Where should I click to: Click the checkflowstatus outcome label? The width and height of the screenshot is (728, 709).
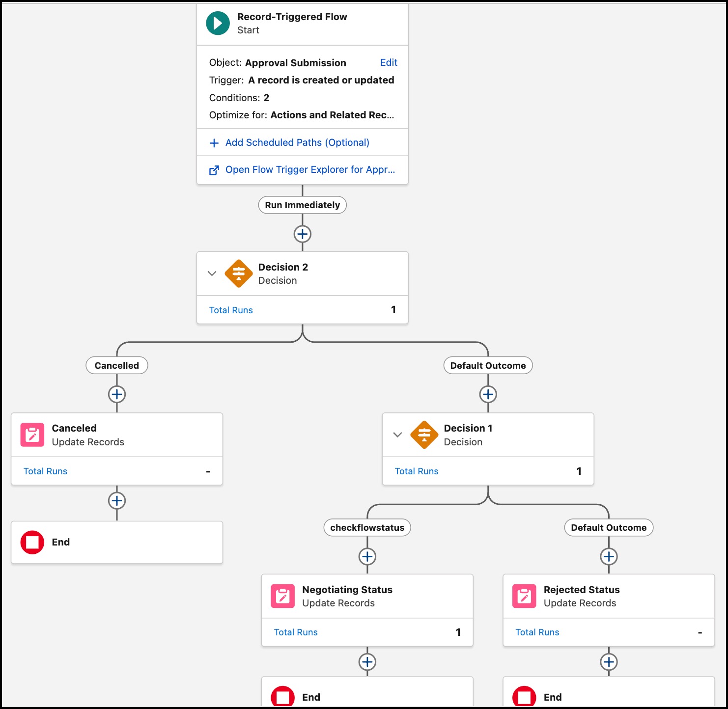point(367,527)
